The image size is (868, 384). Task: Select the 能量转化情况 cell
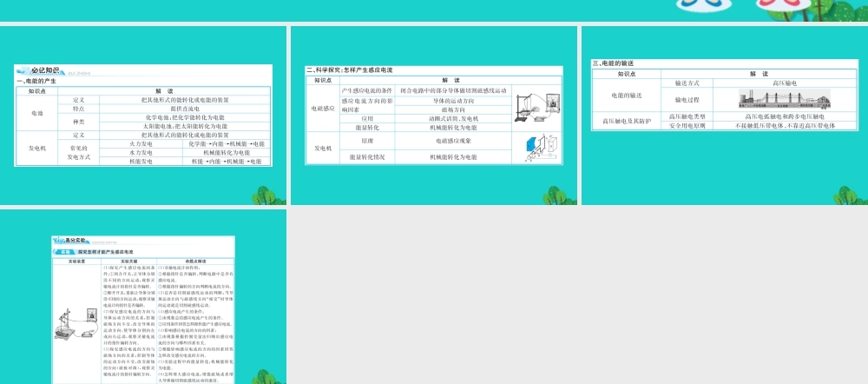click(x=367, y=156)
